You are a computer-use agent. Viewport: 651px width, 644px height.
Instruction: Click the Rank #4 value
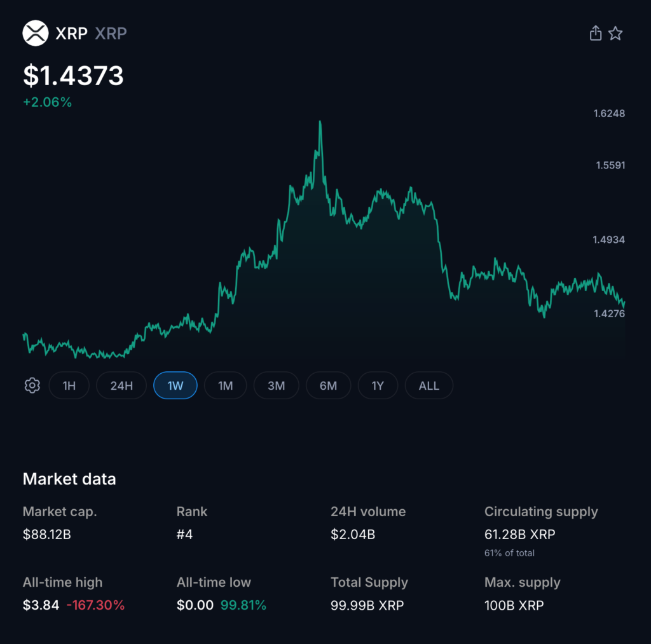point(184,535)
